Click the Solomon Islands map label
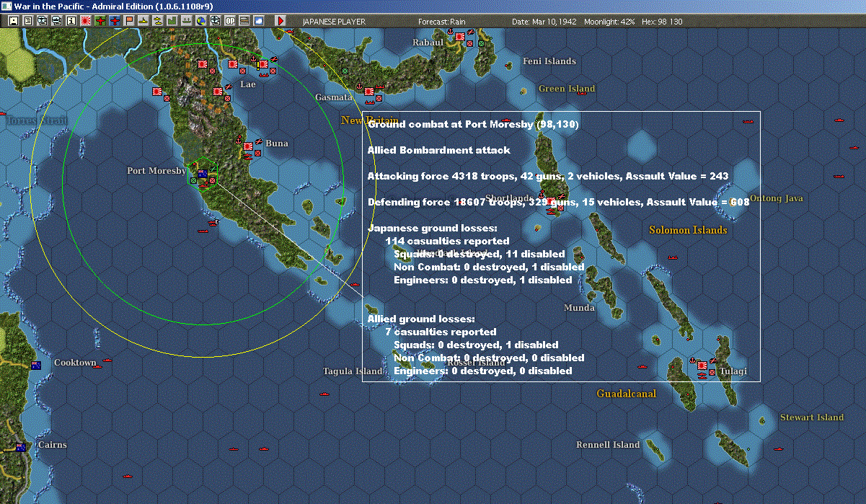The image size is (866, 504). [688, 230]
